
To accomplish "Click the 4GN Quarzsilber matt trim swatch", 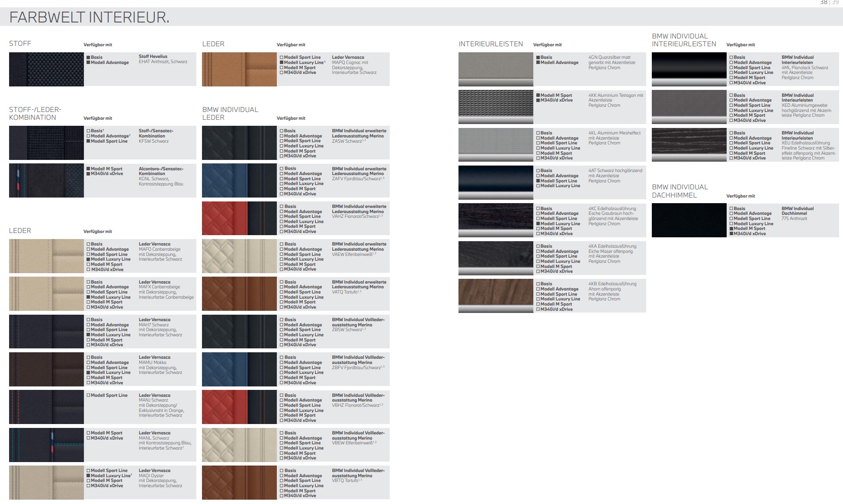I will tap(496, 69).
